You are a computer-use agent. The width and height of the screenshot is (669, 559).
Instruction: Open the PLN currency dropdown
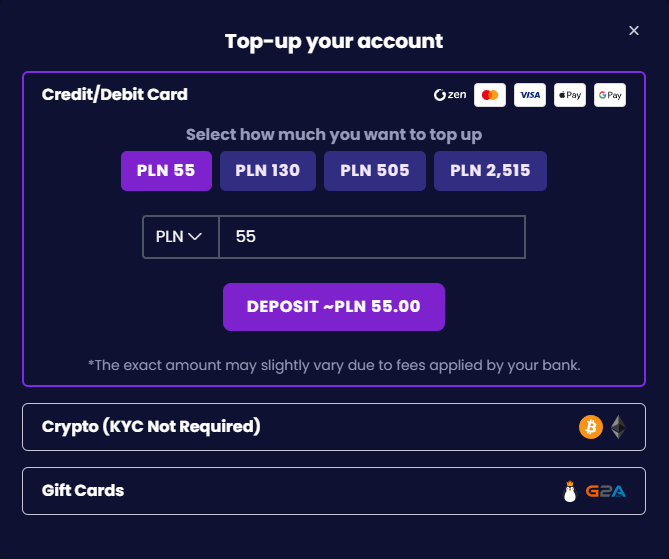click(x=180, y=237)
